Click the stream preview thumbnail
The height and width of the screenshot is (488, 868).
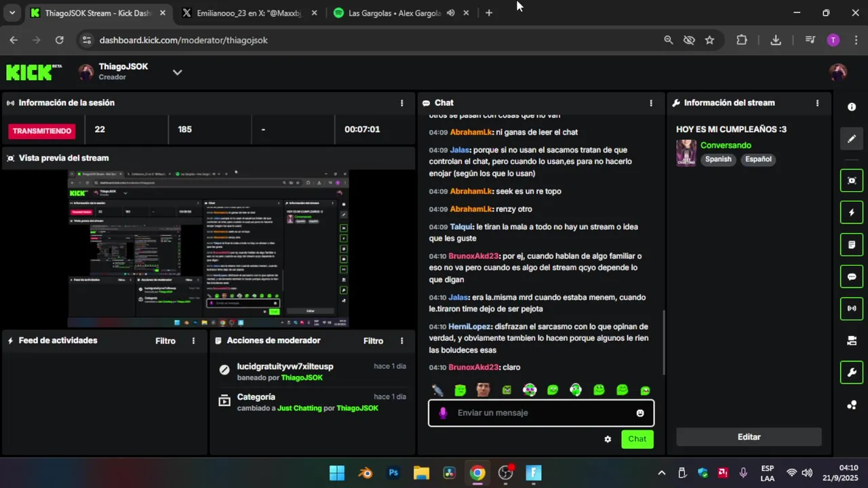[x=208, y=249]
